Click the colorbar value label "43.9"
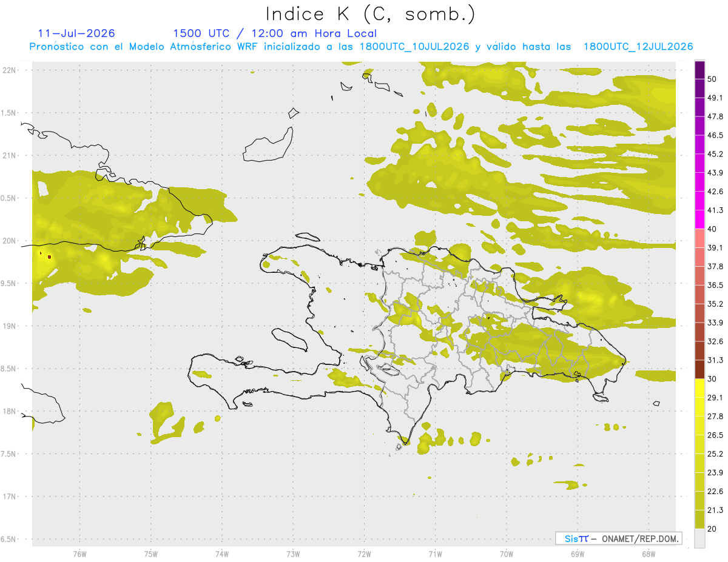This screenshot has height=562, width=728. tap(715, 173)
